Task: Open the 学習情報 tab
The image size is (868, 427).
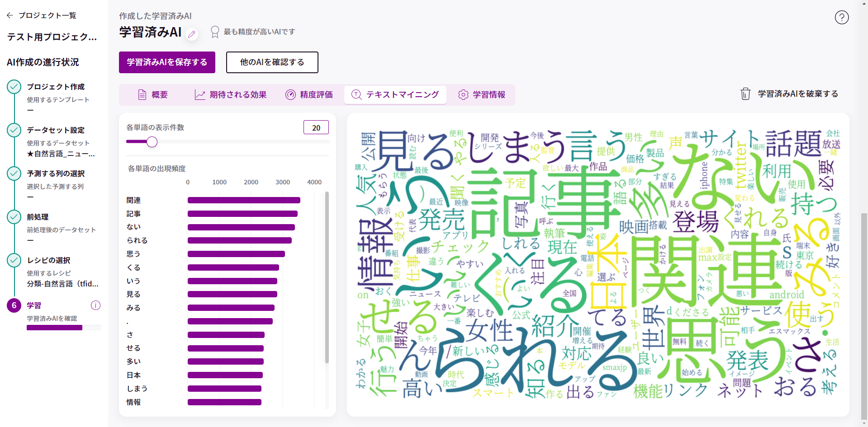Action: (x=482, y=95)
